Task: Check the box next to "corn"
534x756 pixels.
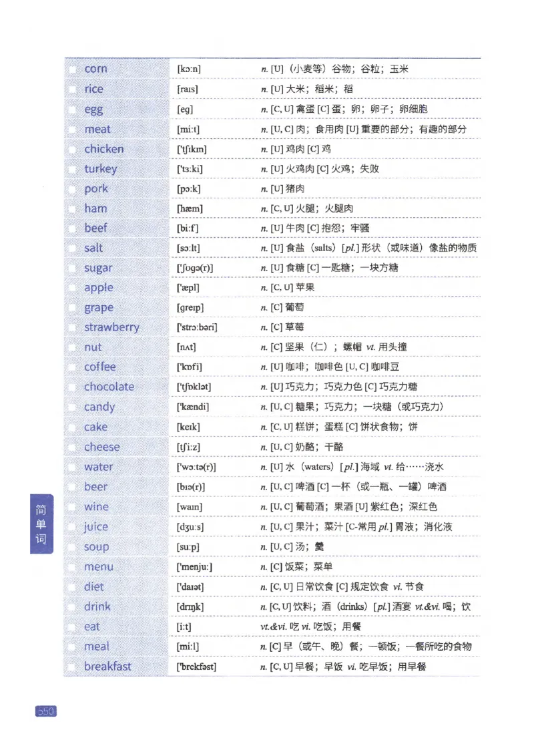Action: click(72, 69)
